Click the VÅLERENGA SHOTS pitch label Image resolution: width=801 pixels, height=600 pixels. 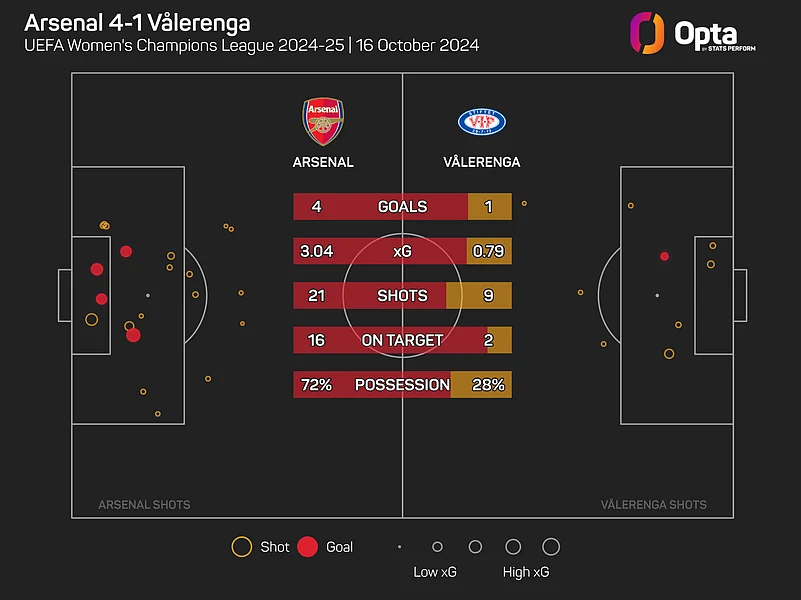[653, 505]
